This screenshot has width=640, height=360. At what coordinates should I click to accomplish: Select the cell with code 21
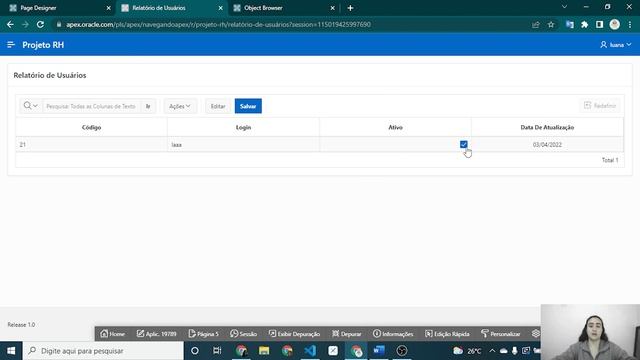click(x=91, y=144)
